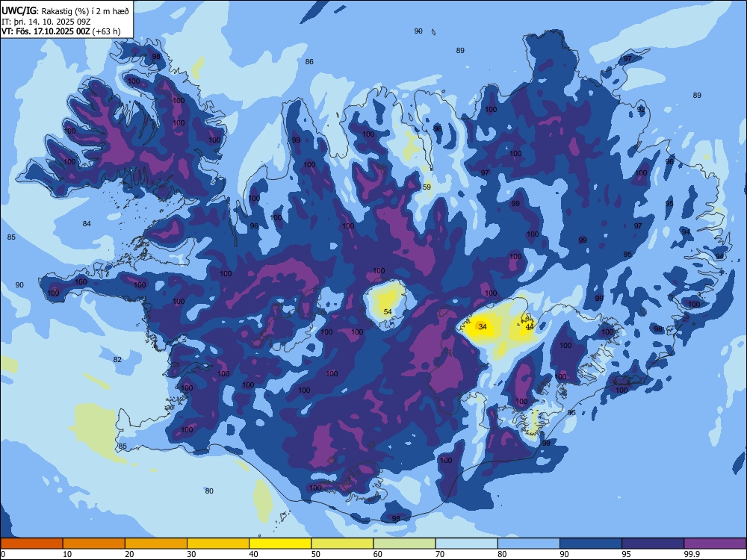This screenshot has height=560, width=747.
Task: Click the legend label "20"
Action: tap(129, 554)
